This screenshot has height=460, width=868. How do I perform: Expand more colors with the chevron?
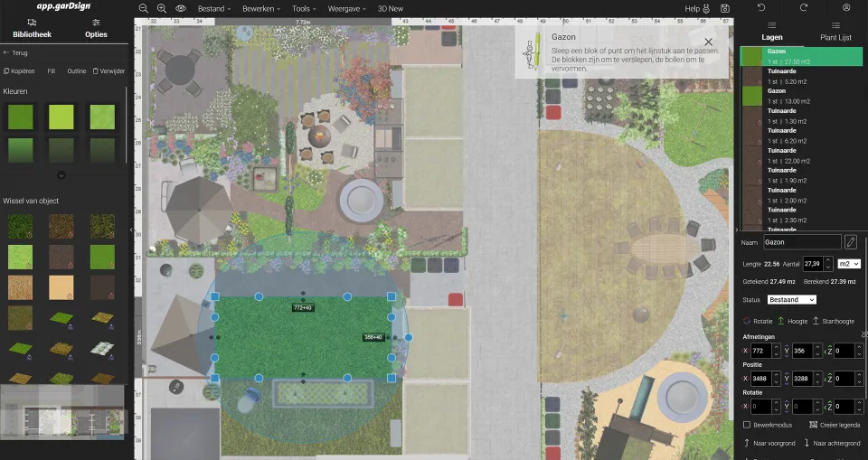(x=61, y=175)
